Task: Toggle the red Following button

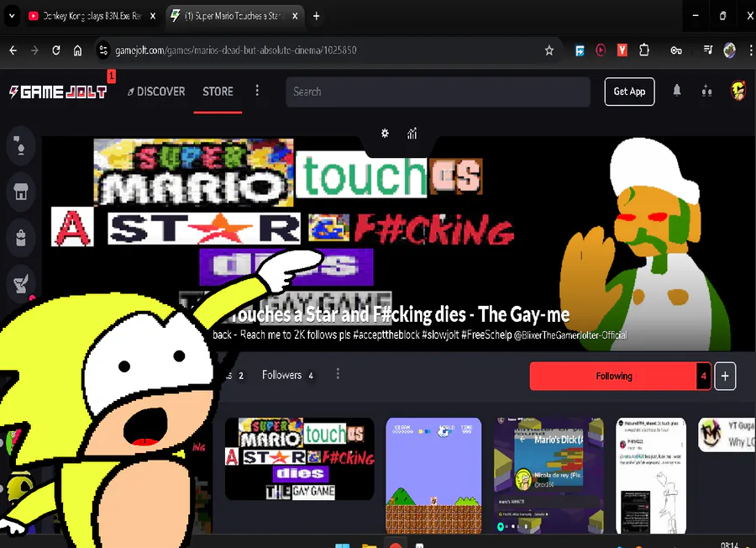Action: (613, 376)
